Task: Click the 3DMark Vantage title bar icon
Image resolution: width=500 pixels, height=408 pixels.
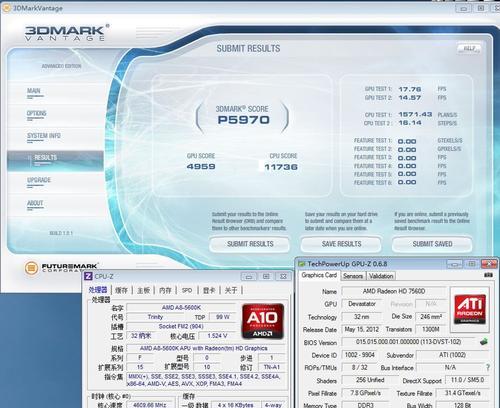Action: (x=6, y=8)
